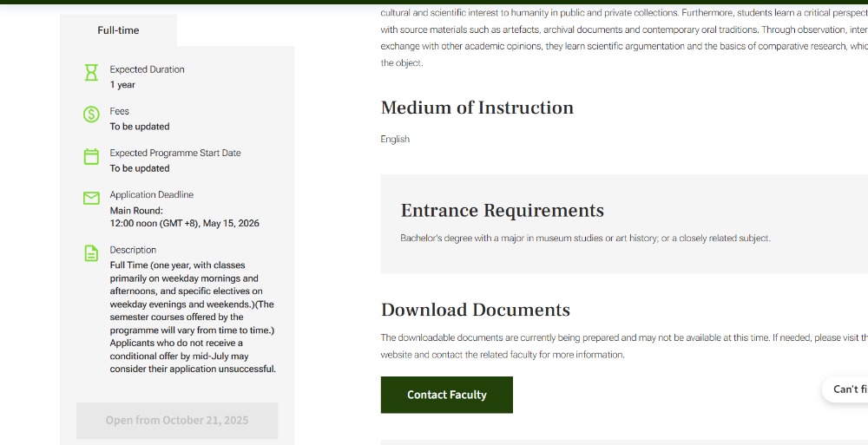This screenshot has height=445, width=868.
Task: Click the envelope Application Deadline icon
Action: (x=91, y=199)
